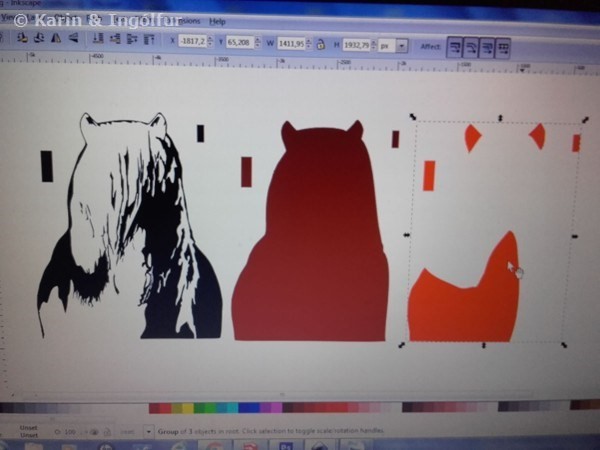Click the W width field
Image resolution: width=600 pixels, height=450 pixels.
(292, 44)
